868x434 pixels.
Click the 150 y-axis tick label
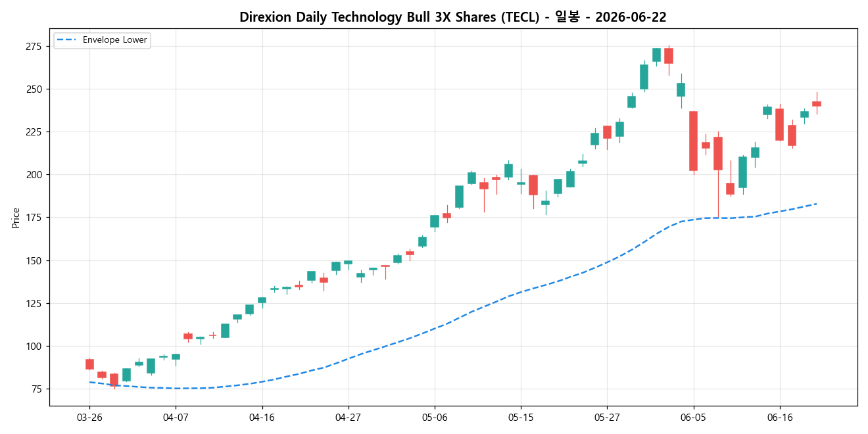tap(34, 260)
